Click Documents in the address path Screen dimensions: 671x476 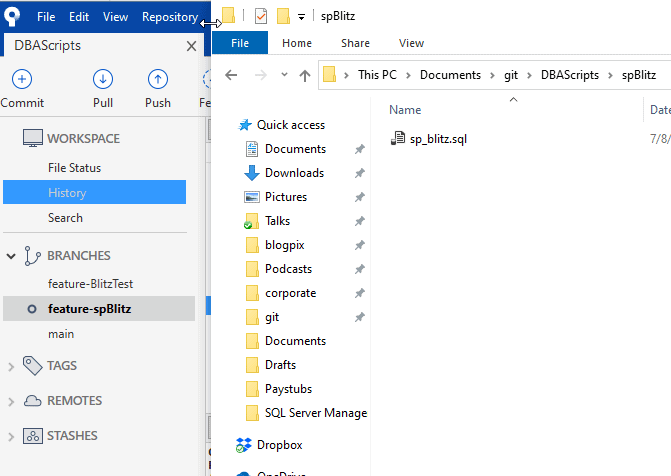point(450,75)
